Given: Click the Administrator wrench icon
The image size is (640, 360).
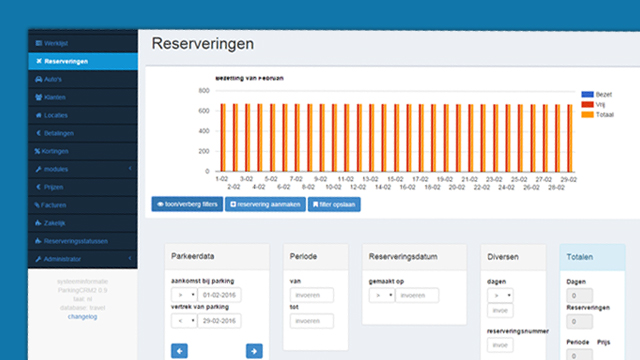Looking at the screenshot, I should (39, 259).
